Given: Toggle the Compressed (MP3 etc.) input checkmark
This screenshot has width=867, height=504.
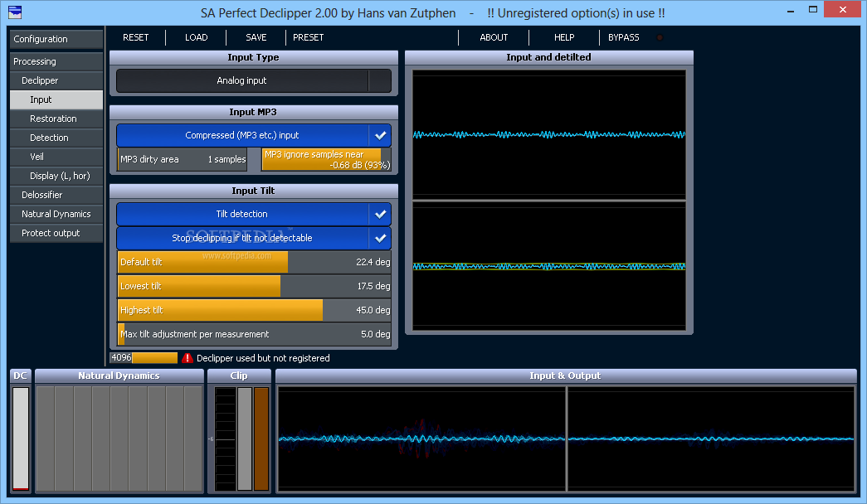Looking at the screenshot, I should [381, 135].
